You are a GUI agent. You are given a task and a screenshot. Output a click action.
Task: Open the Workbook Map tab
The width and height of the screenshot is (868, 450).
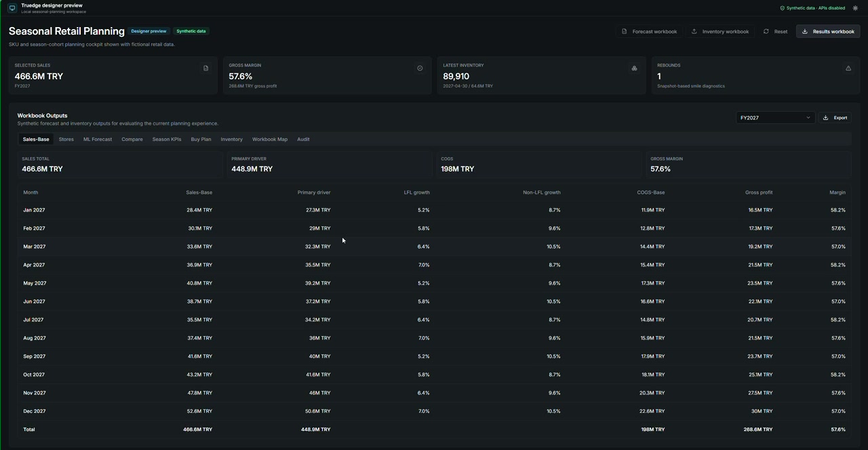(270, 139)
